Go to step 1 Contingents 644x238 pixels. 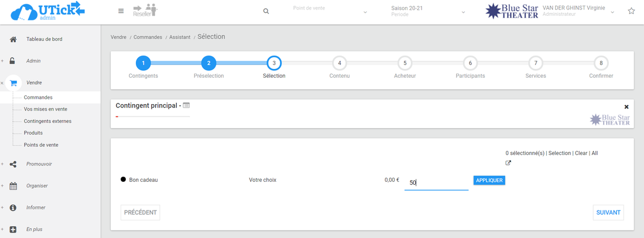coord(143,63)
